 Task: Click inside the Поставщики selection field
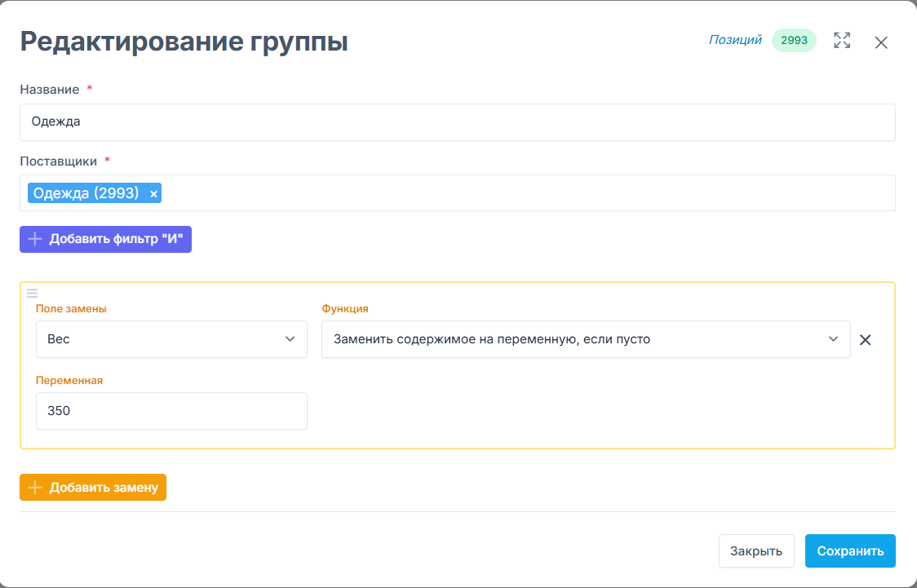click(x=522, y=193)
